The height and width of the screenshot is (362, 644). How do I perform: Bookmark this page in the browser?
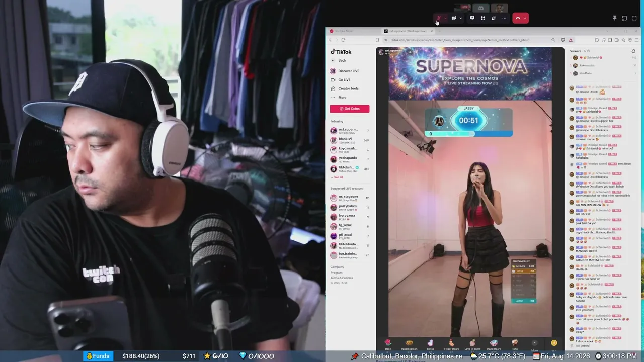[x=377, y=40]
